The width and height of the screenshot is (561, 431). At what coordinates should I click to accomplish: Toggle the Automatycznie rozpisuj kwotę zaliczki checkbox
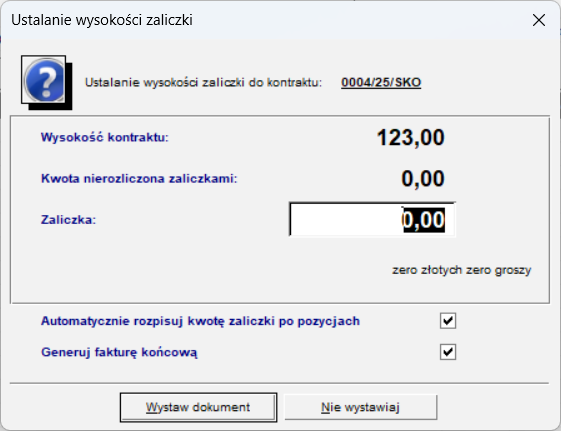448,320
